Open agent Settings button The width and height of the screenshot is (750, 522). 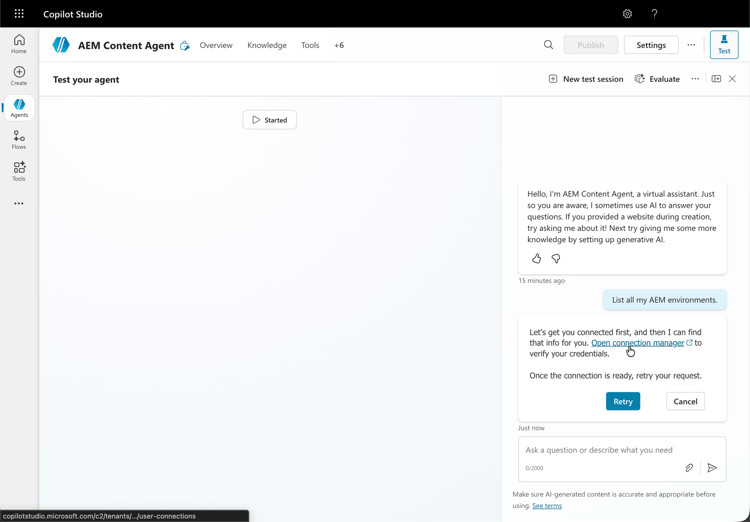click(651, 45)
